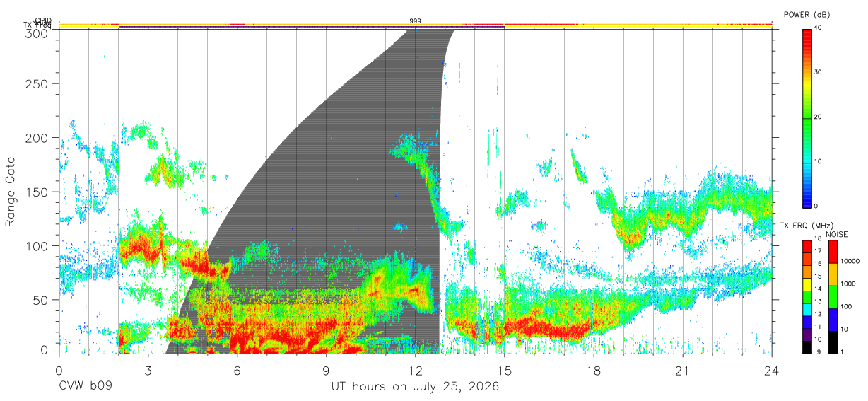Select the blue 11 MHz frequency swatch

807,322
